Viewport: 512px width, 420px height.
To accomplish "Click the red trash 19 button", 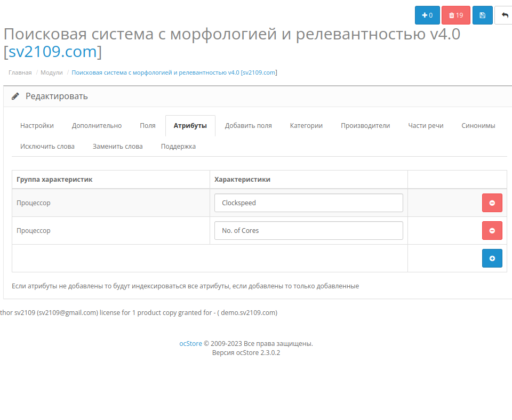I will pyautogui.click(x=456, y=15).
